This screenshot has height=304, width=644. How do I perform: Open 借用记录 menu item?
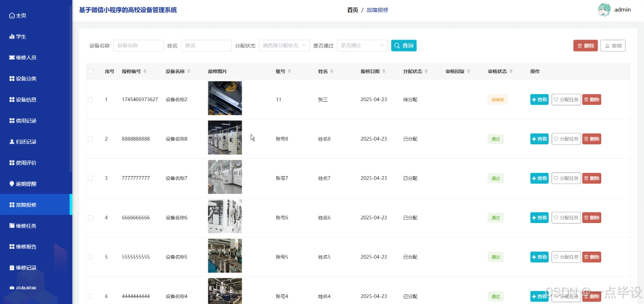click(36, 120)
